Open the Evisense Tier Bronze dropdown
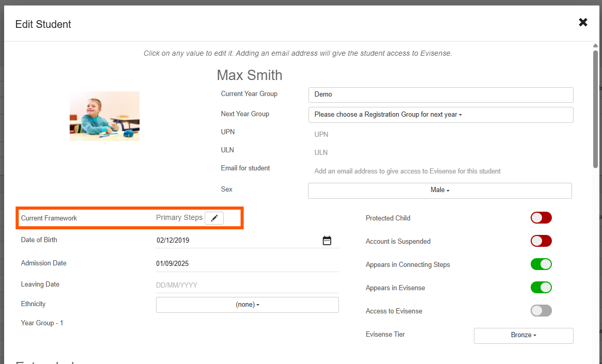 (x=523, y=335)
